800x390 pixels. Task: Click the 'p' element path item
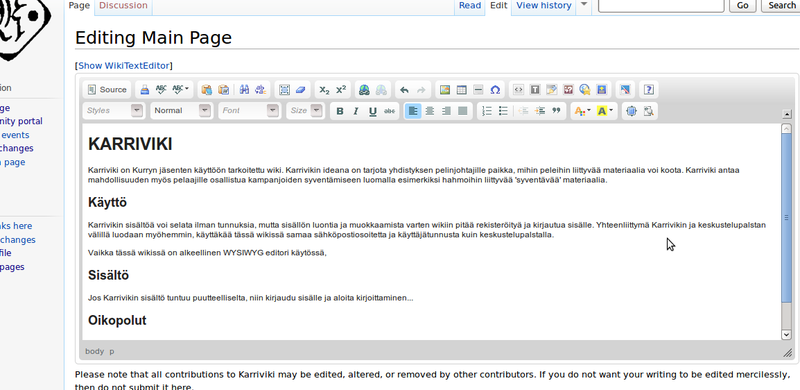pyautogui.click(x=112, y=351)
